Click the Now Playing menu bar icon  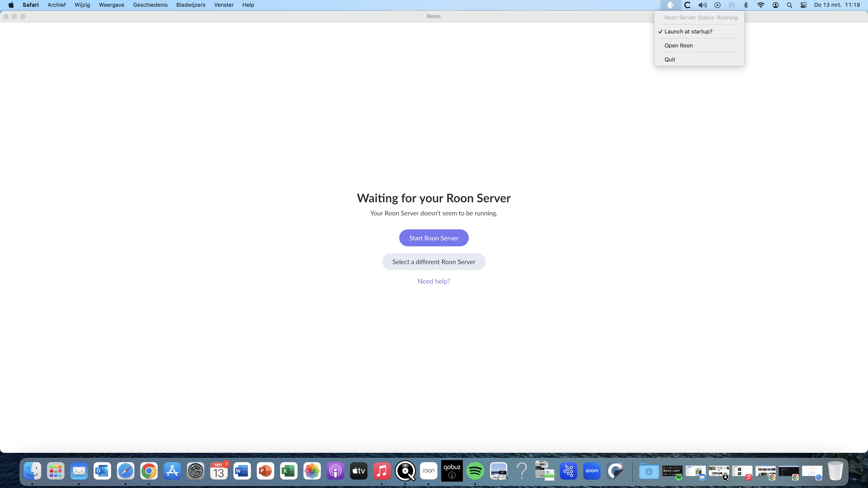pyautogui.click(x=718, y=5)
